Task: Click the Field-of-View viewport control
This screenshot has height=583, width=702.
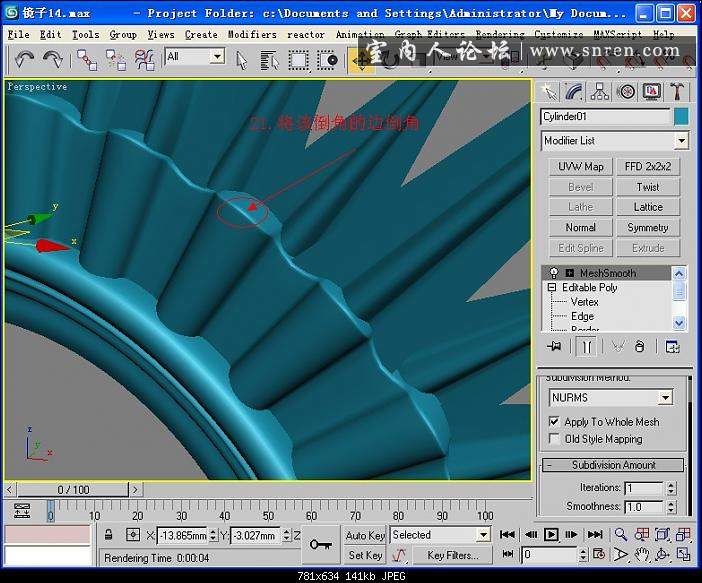Action: tap(621, 554)
